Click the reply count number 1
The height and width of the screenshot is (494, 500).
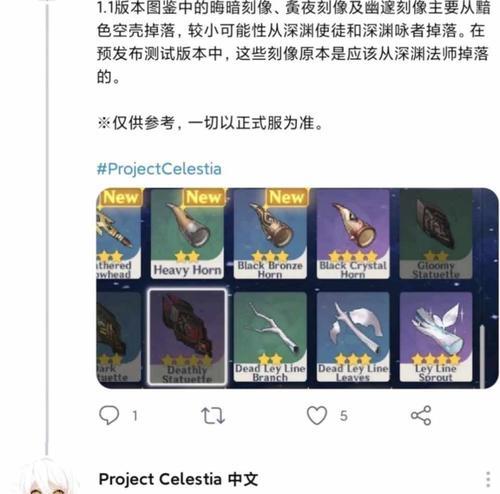click(x=135, y=416)
